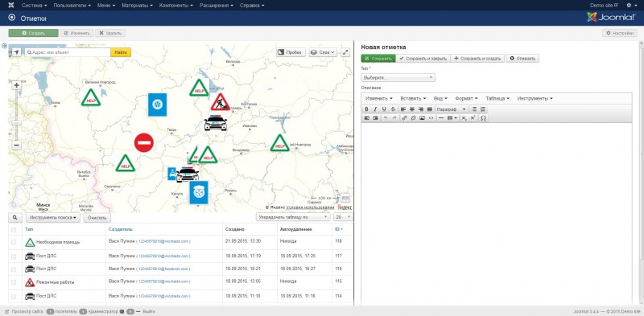Screen dimensions: 644x316
Task: Underline the selected editor text
Action: click(384, 109)
